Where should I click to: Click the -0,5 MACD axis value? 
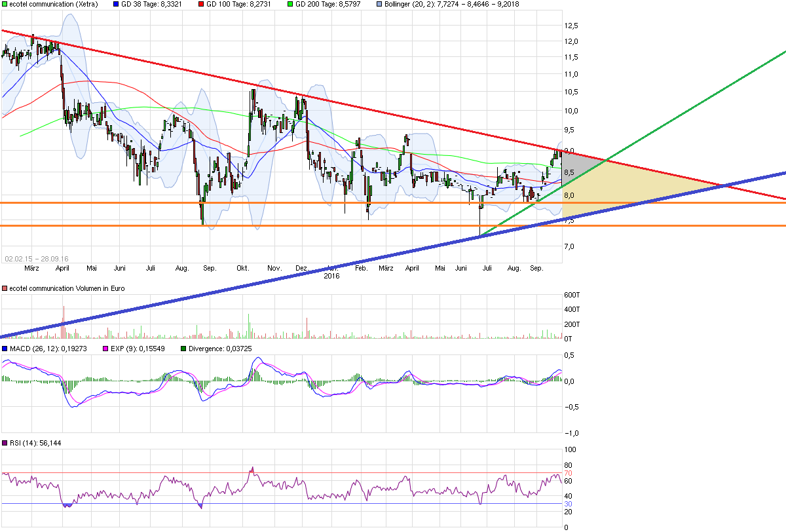click(x=571, y=407)
